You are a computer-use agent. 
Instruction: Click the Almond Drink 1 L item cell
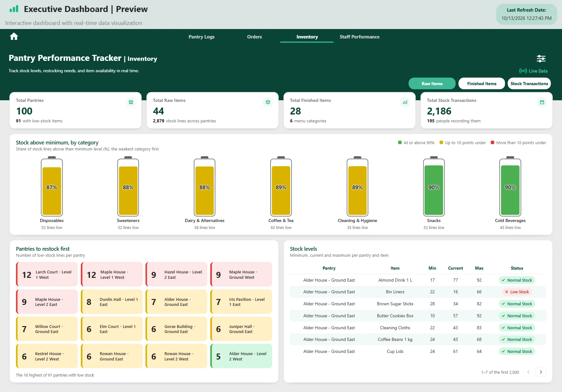395,280
